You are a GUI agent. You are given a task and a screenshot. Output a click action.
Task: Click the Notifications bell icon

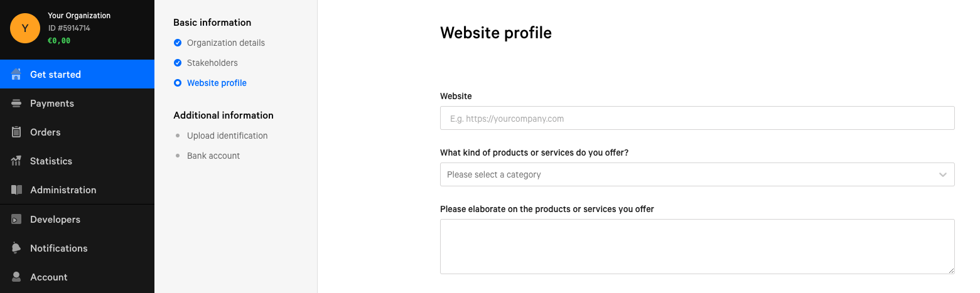(x=16, y=248)
